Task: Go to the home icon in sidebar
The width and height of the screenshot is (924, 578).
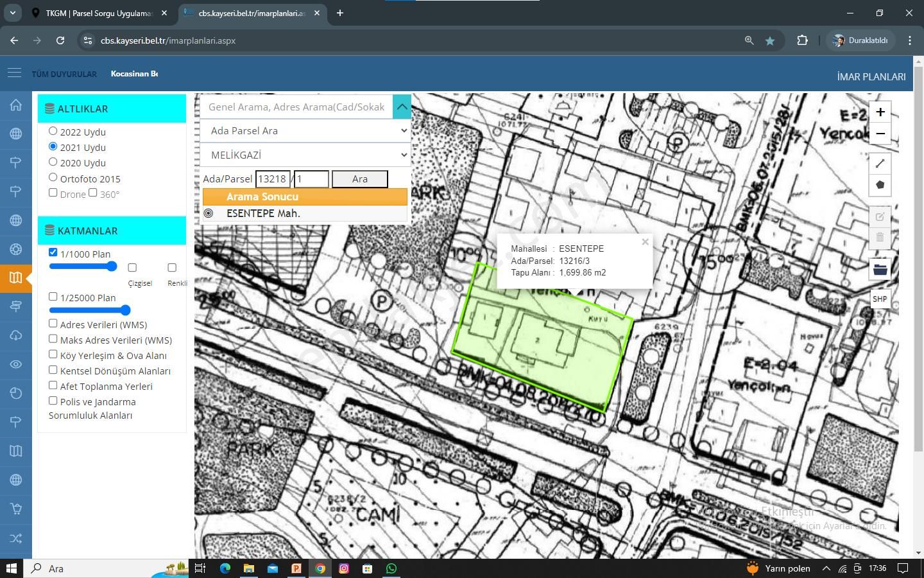Action: (15, 105)
